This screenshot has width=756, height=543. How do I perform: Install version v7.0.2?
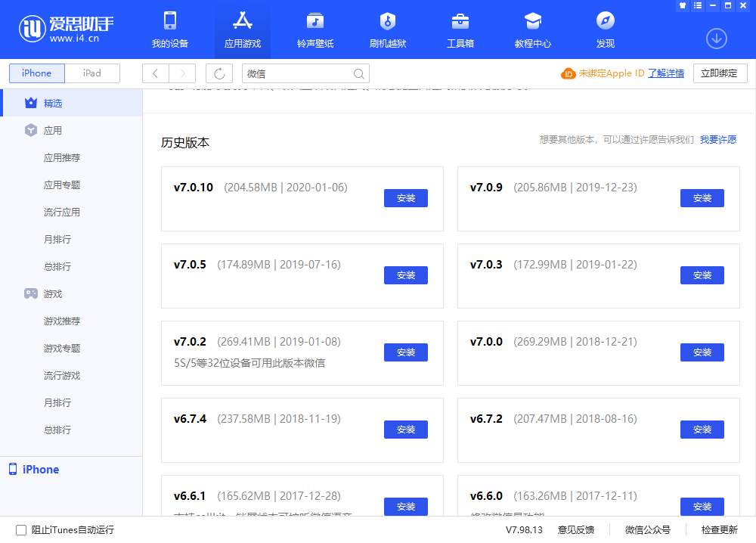click(405, 352)
